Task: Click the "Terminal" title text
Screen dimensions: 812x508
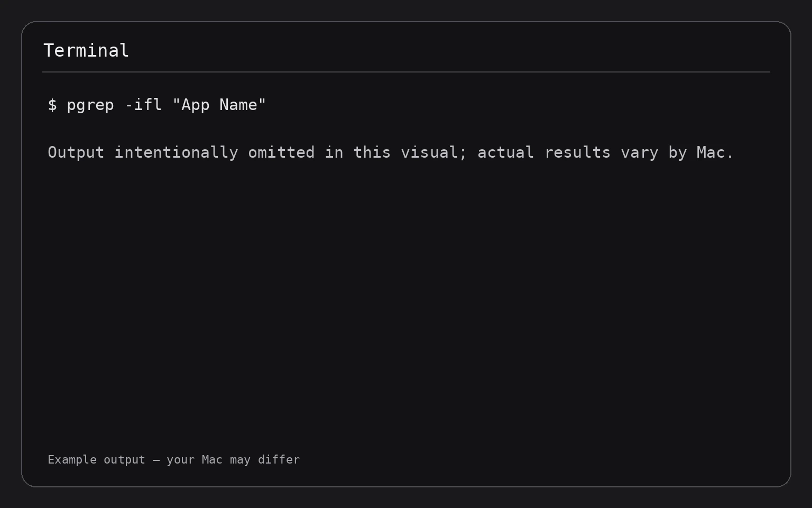Action: pyautogui.click(x=86, y=51)
